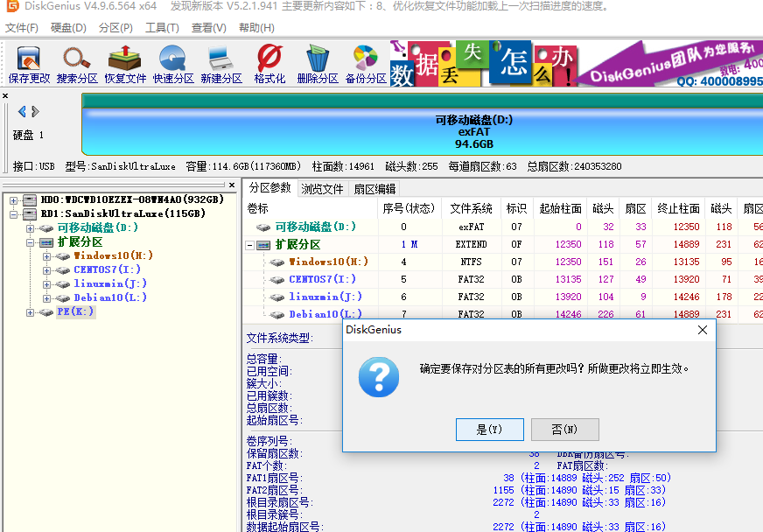Screen dimensions: 763x532
Task: Click the HD0 hard disk icon in tree
Action: (30, 199)
